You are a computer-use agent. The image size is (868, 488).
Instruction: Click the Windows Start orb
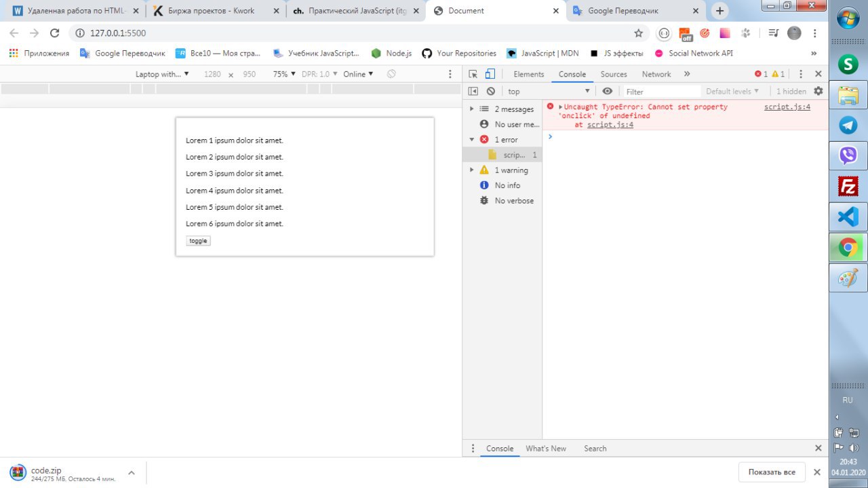[848, 19]
